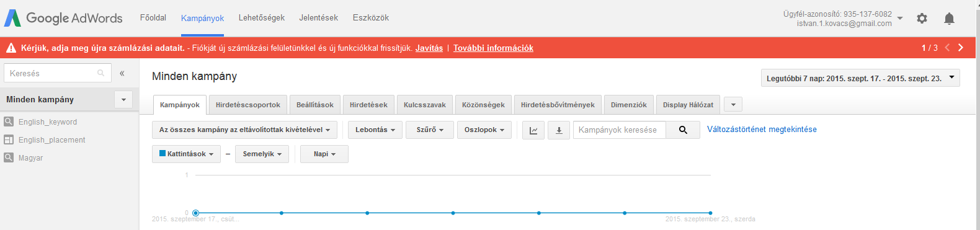Open the Oszlopok dropdown
Screen dimensions: 980x230
tap(484, 130)
